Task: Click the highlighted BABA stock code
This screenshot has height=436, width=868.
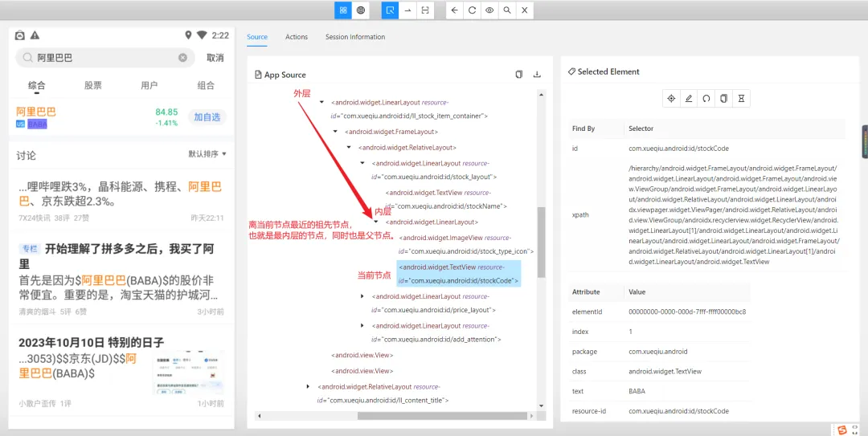Action: click(37, 124)
